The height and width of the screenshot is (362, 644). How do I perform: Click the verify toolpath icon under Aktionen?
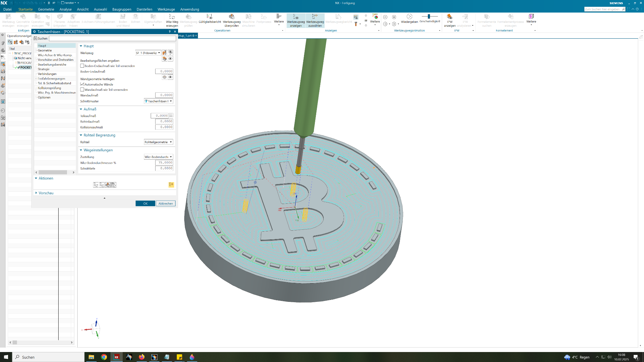click(x=108, y=185)
